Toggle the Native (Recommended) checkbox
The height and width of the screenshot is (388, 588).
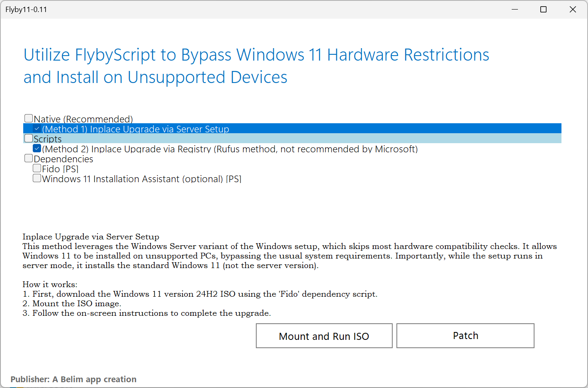(29, 119)
